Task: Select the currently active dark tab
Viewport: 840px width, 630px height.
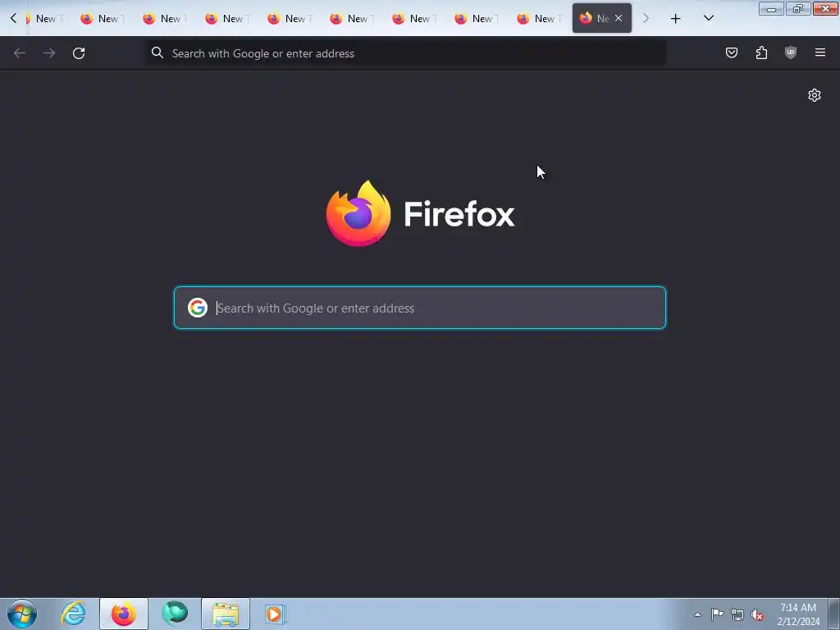Action: pyautogui.click(x=601, y=18)
